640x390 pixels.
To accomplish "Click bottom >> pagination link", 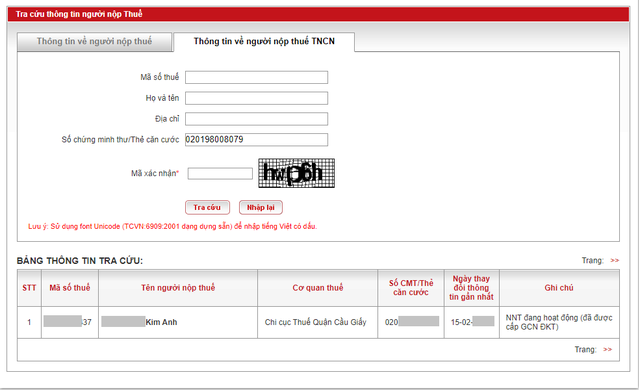I will pos(608,349).
